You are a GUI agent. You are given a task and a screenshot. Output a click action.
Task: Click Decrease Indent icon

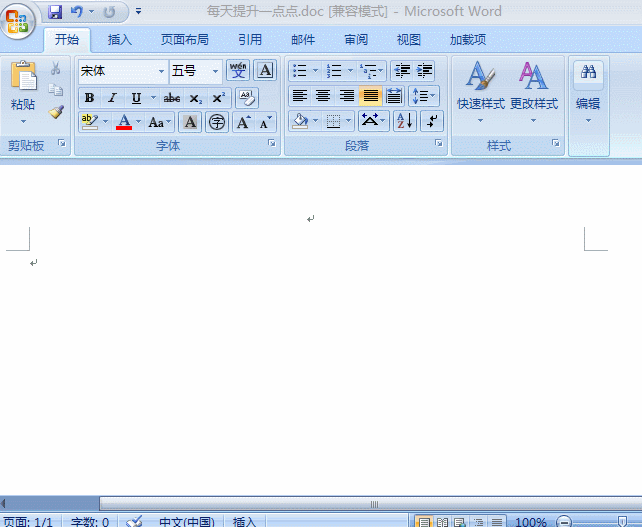click(x=402, y=70)
